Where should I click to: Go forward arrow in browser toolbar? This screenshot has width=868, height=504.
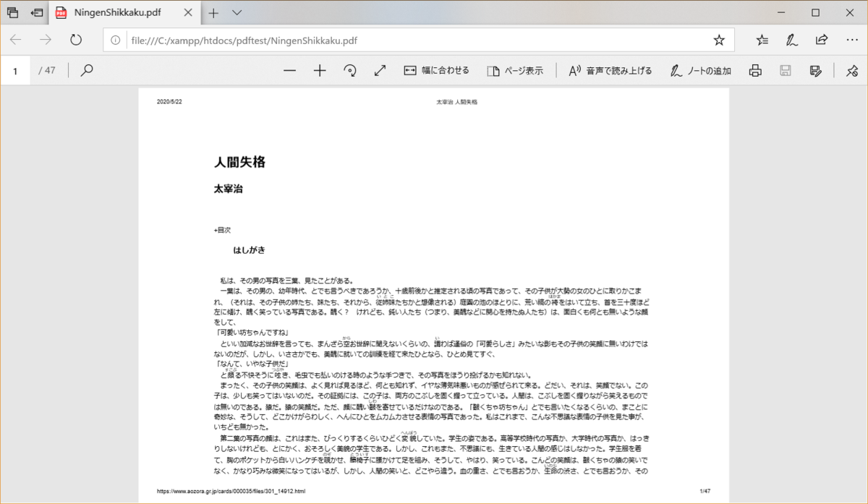point(46,40)
